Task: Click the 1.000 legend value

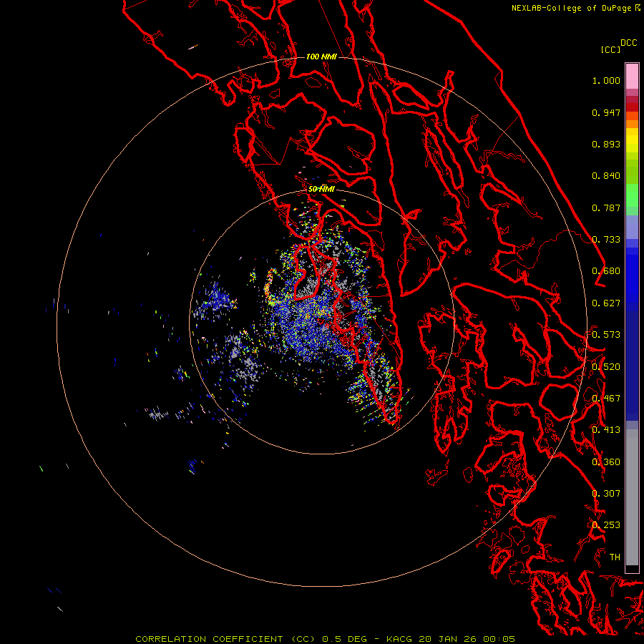Action: pos(606,80)
